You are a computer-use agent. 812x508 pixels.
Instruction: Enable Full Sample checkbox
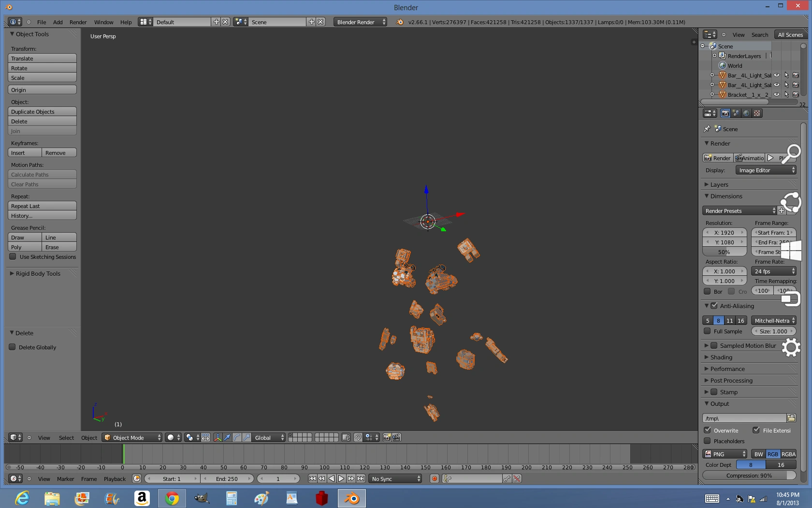coord(707,331)
